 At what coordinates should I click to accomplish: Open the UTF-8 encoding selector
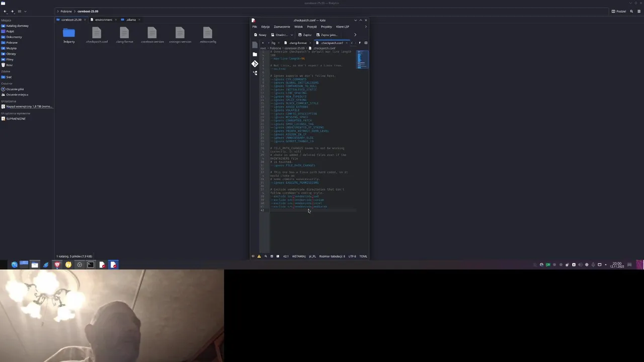(x=352, y=256)
